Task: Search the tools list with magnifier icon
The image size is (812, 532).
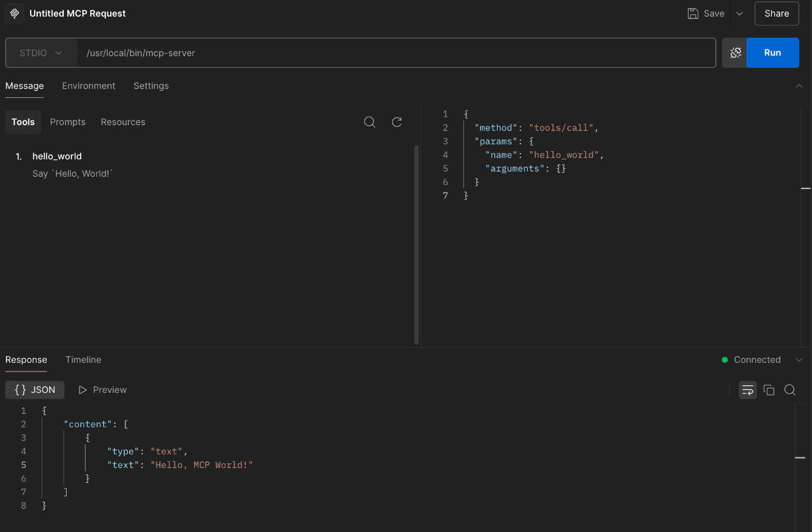Action: coord(369,122)
